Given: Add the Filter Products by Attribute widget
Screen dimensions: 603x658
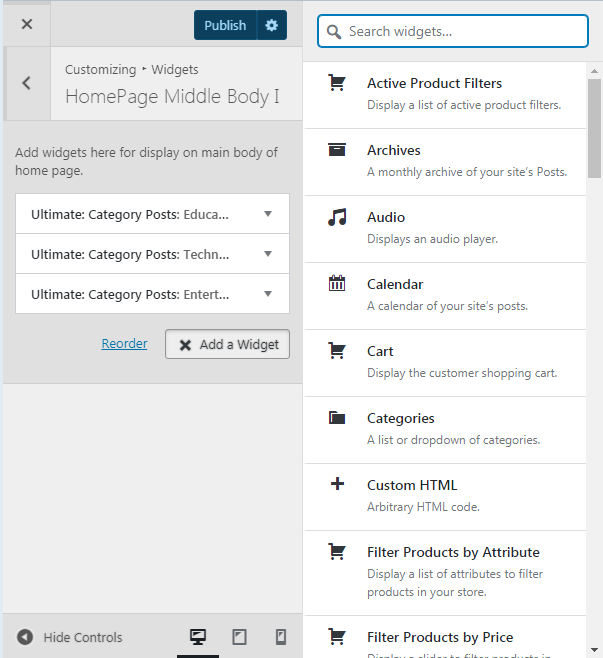Looking at the screenshot, I should tap(445, 573).
